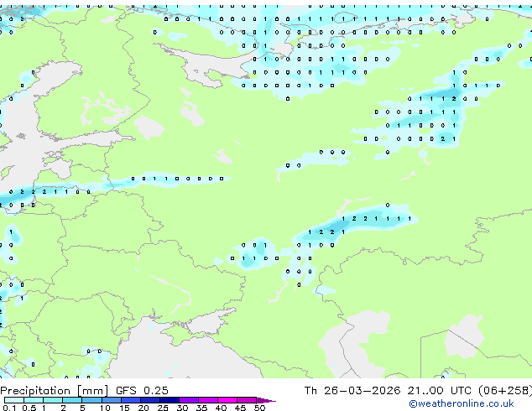Pick the 25–30 mm navy legend swatch
Image resolution: width=532 pixels, height=411 pixels.
point(170,400)
